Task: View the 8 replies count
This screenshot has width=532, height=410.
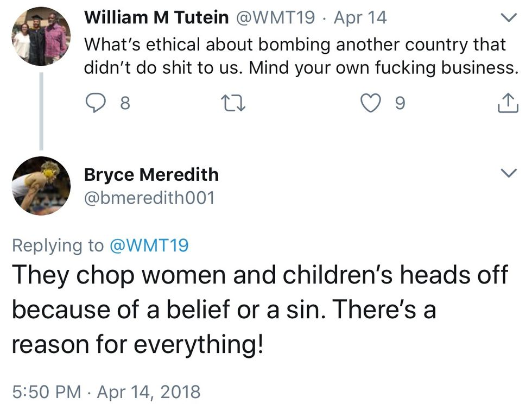Action: click(125, 103)
